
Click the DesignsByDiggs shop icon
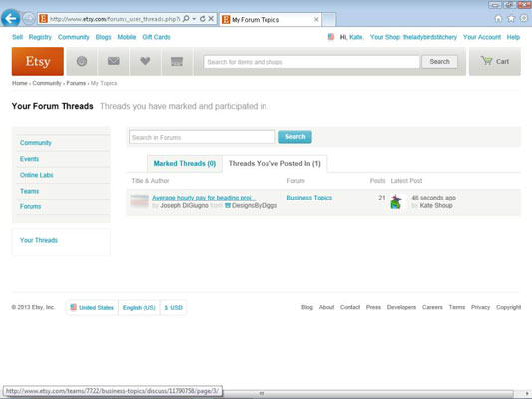point(228,205)
